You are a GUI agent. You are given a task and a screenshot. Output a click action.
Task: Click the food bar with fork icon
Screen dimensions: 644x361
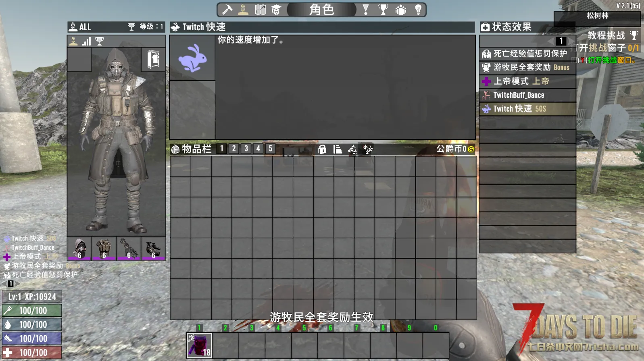(32, 311)
